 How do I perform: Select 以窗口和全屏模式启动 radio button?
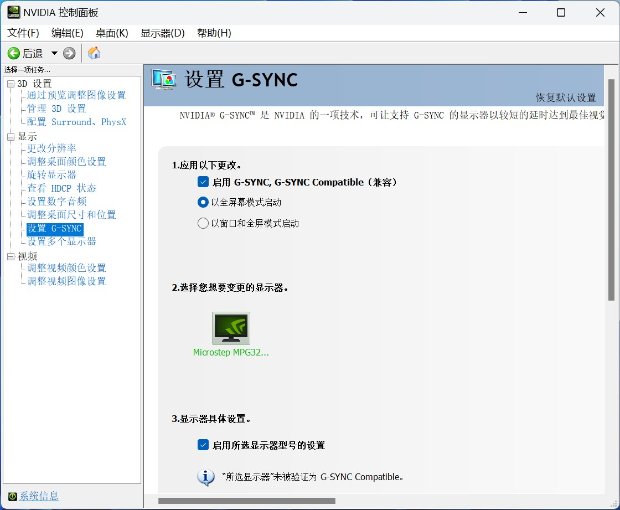pos(203,223)
